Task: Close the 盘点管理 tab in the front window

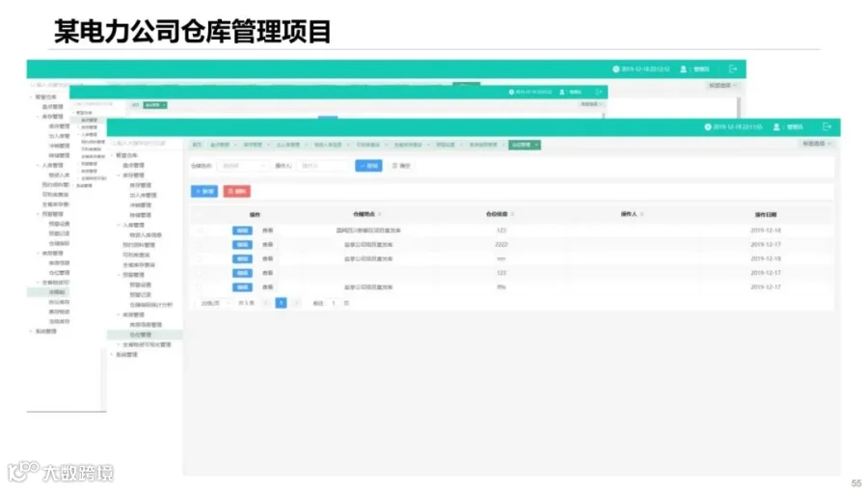Action: (x=234, y=145)
